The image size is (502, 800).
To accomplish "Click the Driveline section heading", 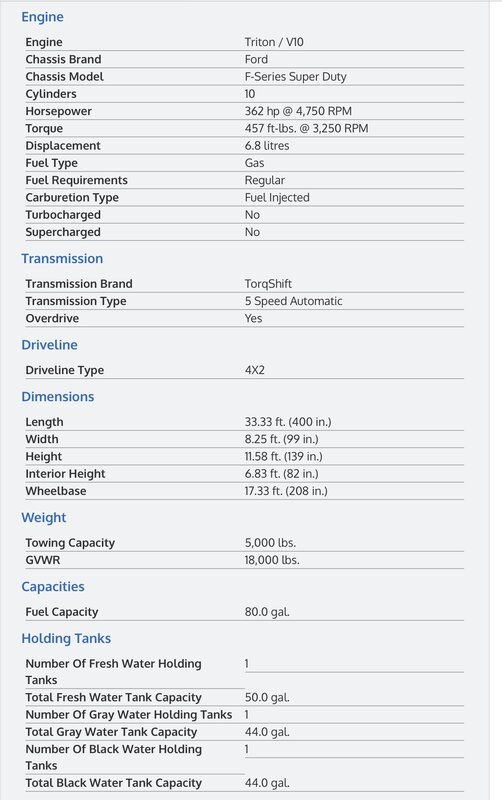I will 49,345.
